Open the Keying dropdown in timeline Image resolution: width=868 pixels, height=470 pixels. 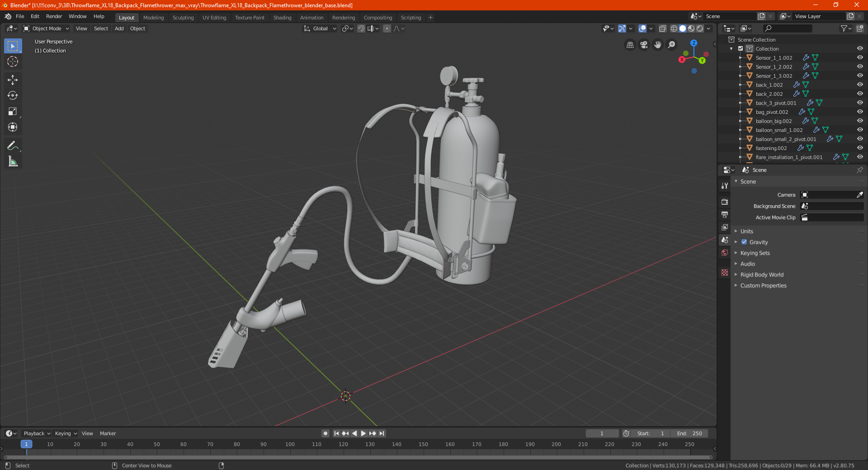tap(66, 433)
